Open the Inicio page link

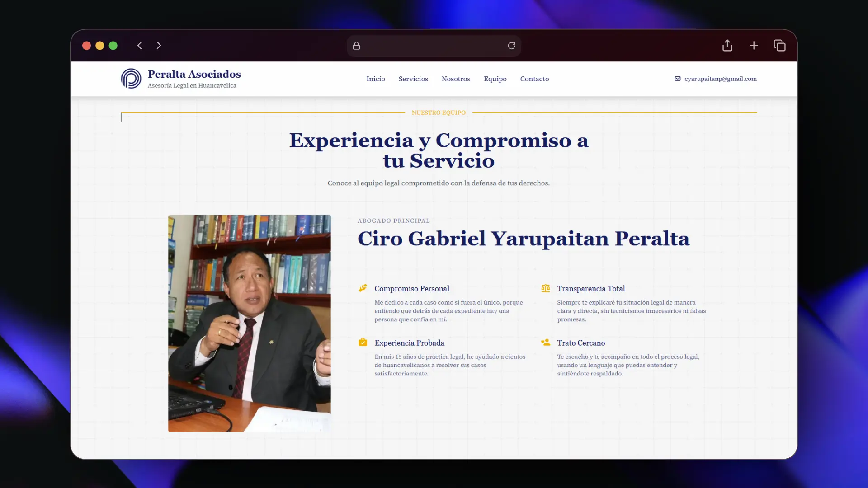tap(375, 79)
